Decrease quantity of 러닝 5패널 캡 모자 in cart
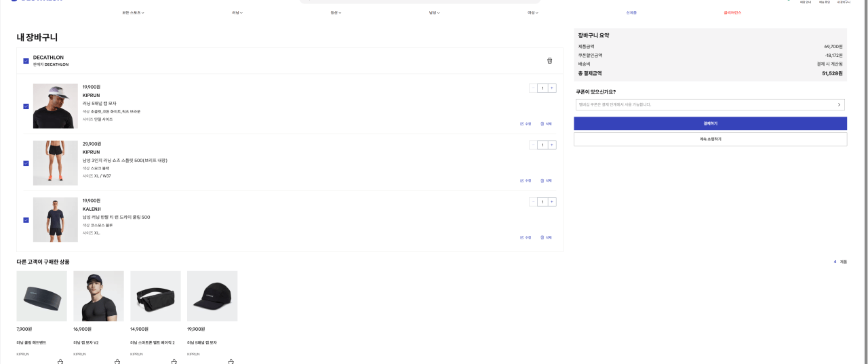 [533, 88]
